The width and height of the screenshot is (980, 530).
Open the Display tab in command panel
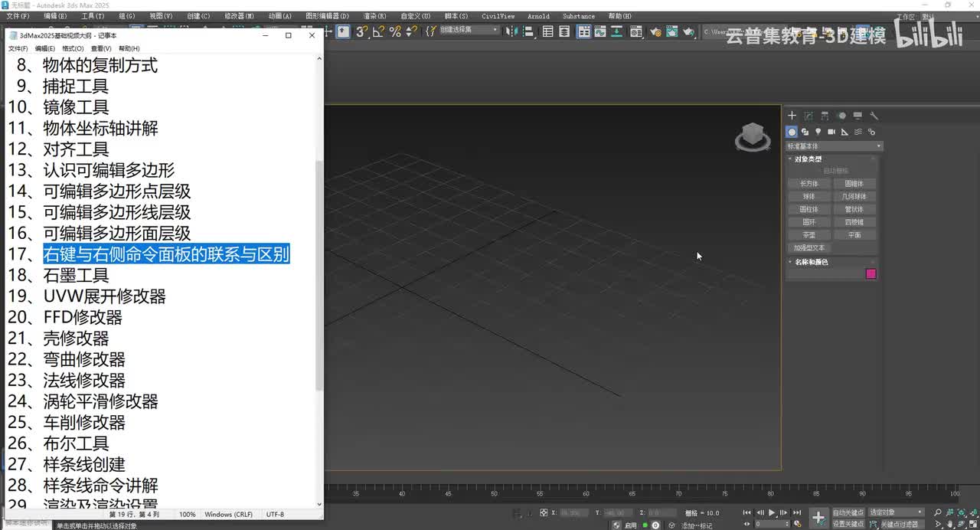click(x=857, y=116)
